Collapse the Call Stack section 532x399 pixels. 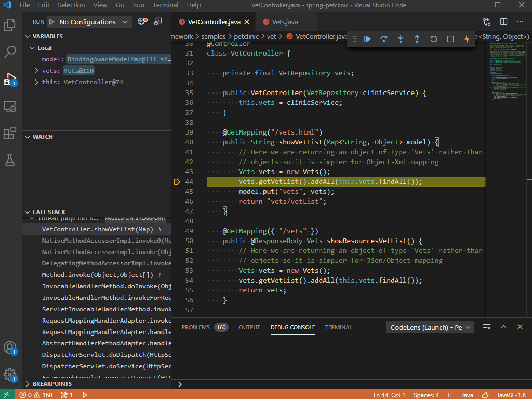pyautogui.click(x=28, y=211)
